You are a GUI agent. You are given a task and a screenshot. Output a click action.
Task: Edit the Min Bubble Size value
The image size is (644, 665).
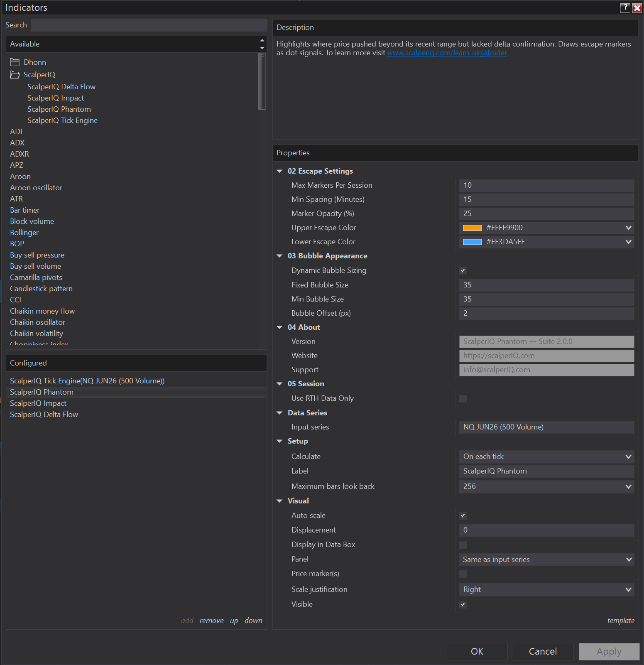tap(546, 299)
